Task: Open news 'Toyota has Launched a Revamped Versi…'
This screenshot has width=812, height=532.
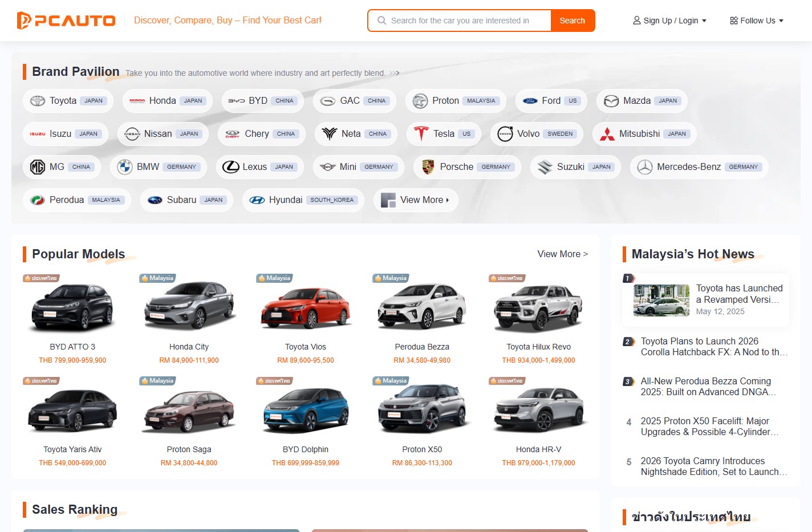Action: click(739, 294)
